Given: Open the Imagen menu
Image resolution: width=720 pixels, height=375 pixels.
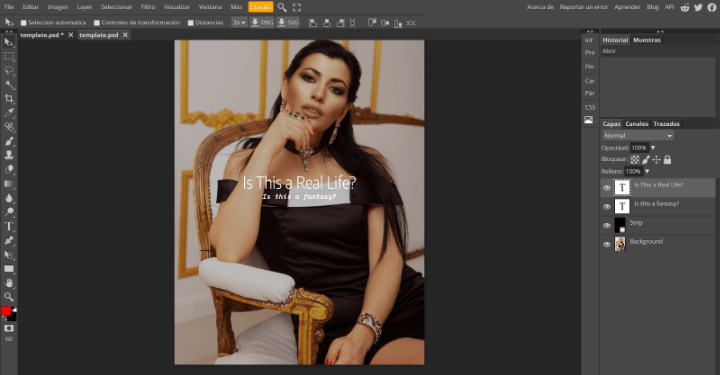Looking at the screenshot, I should click(x=57, y=7).
